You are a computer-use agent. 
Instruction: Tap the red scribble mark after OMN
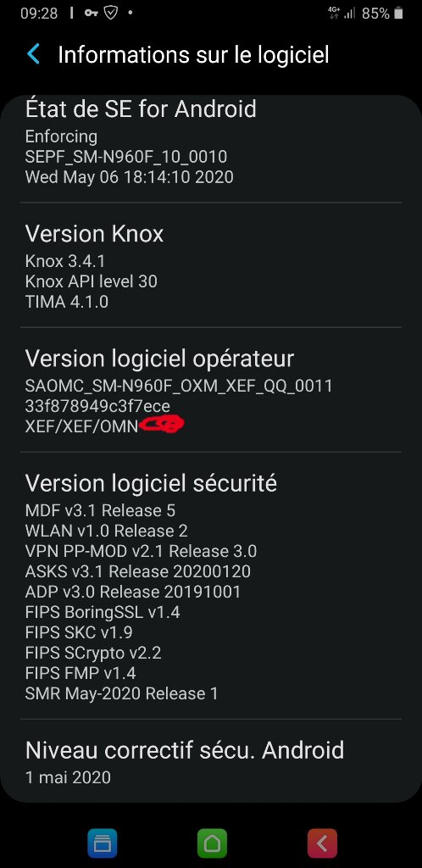point(161,426)
